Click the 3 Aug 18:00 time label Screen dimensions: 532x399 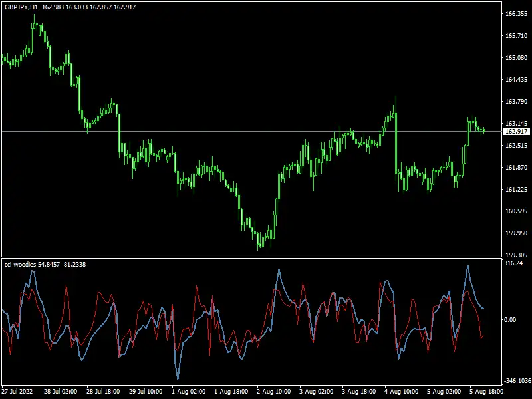[358, 392]
